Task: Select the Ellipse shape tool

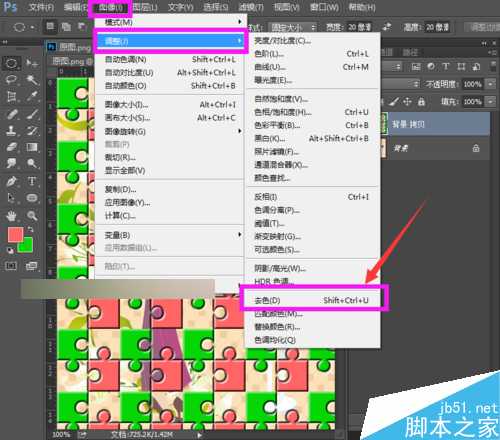Action: click(x=32, y=198)
